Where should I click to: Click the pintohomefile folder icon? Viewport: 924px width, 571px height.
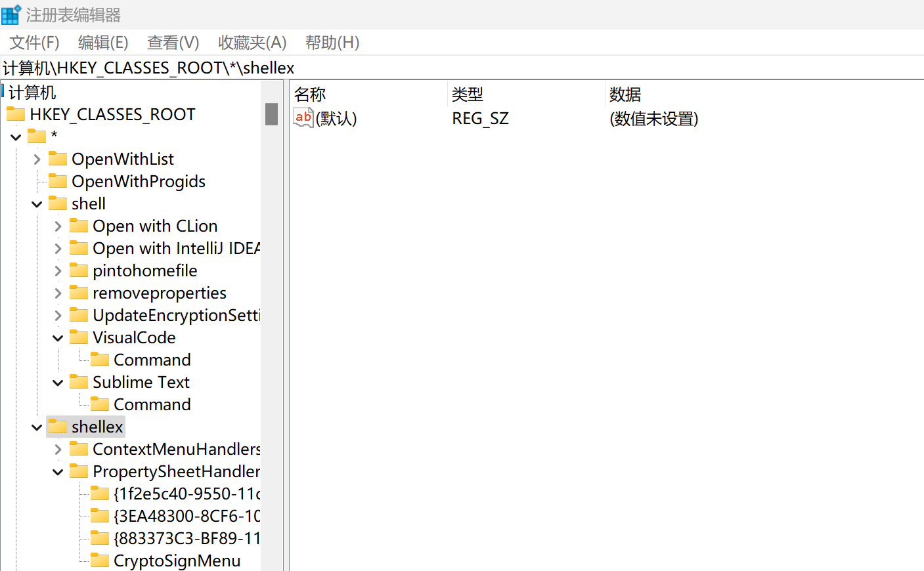click(79, 270)
